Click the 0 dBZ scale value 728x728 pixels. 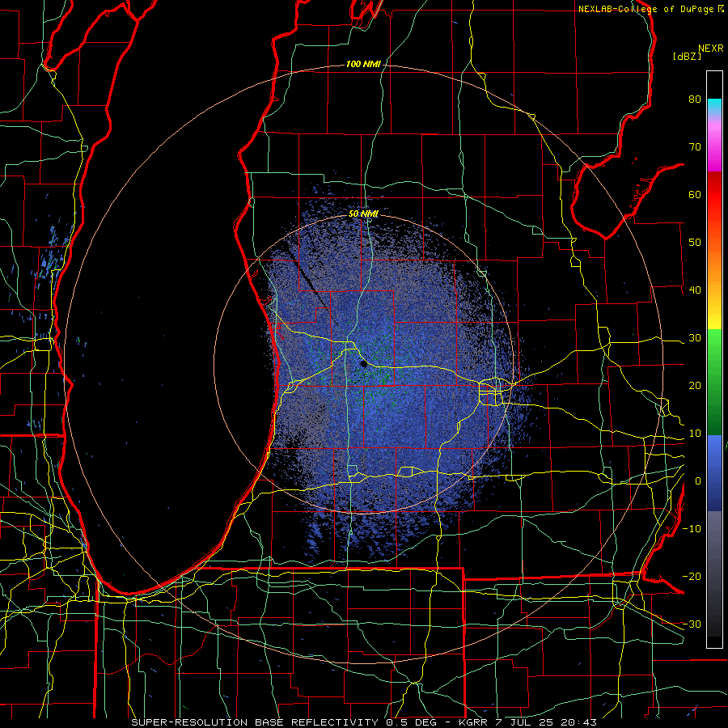[x=698, y=481]
